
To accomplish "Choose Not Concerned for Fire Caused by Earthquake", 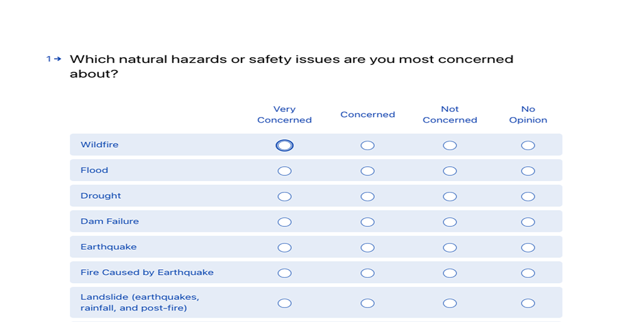I will point(450,273).
